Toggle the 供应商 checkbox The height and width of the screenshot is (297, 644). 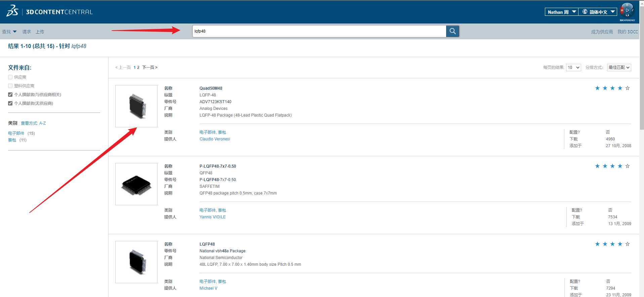(x=10, y=77)
